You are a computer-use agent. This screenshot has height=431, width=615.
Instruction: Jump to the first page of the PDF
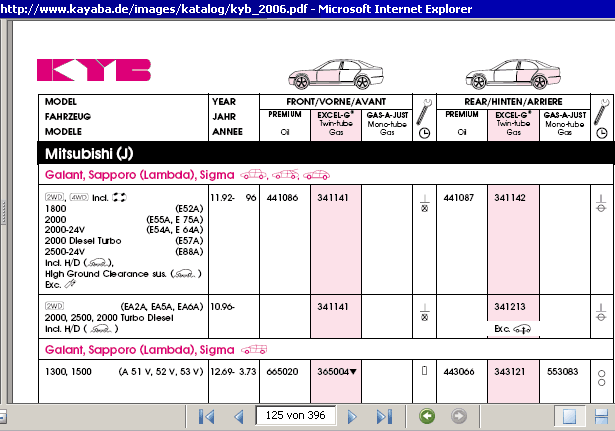(207, 416)
